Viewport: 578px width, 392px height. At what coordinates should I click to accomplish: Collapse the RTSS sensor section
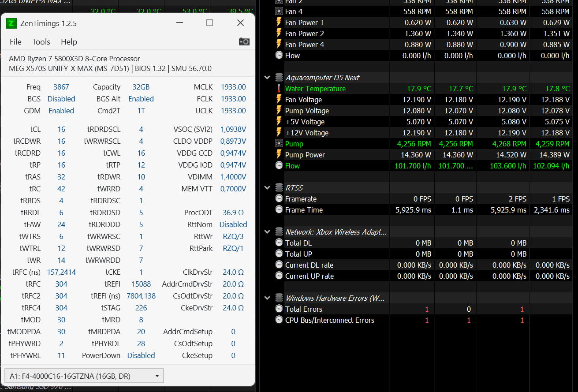pos(267,188)
